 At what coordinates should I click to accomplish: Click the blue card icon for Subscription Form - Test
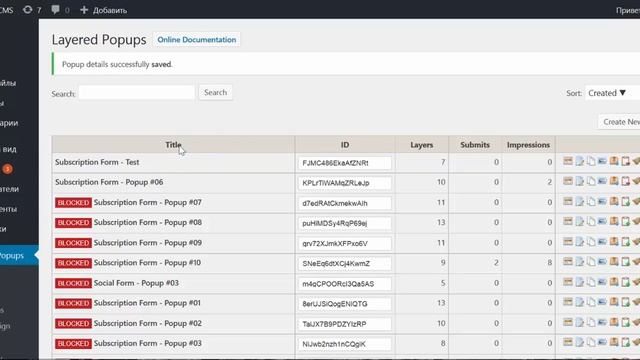pyautogui.click(x=602, y=161)
